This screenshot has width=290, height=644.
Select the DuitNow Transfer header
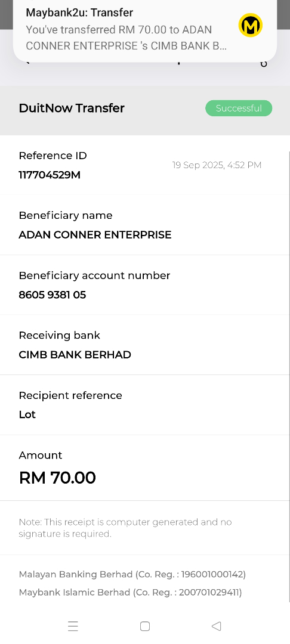(x=72, y=108)
